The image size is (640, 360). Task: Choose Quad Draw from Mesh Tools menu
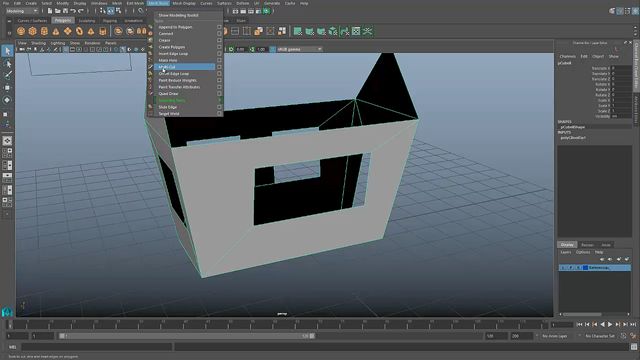click(168, 93)
